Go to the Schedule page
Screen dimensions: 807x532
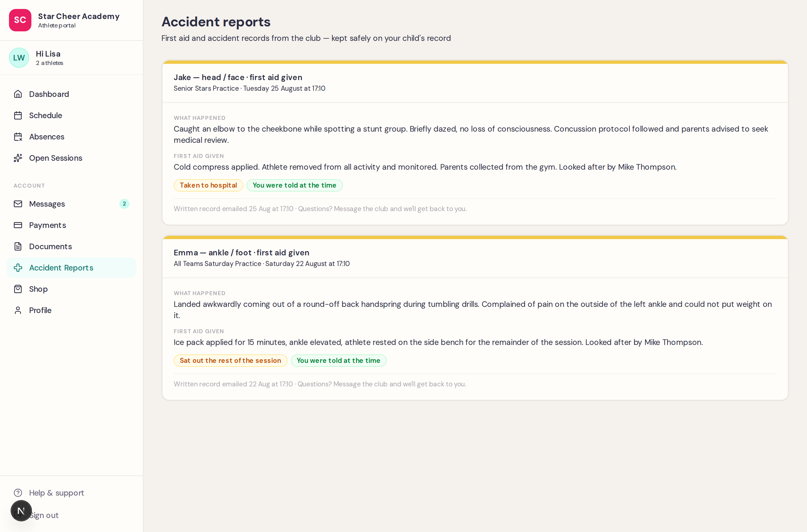71,115
